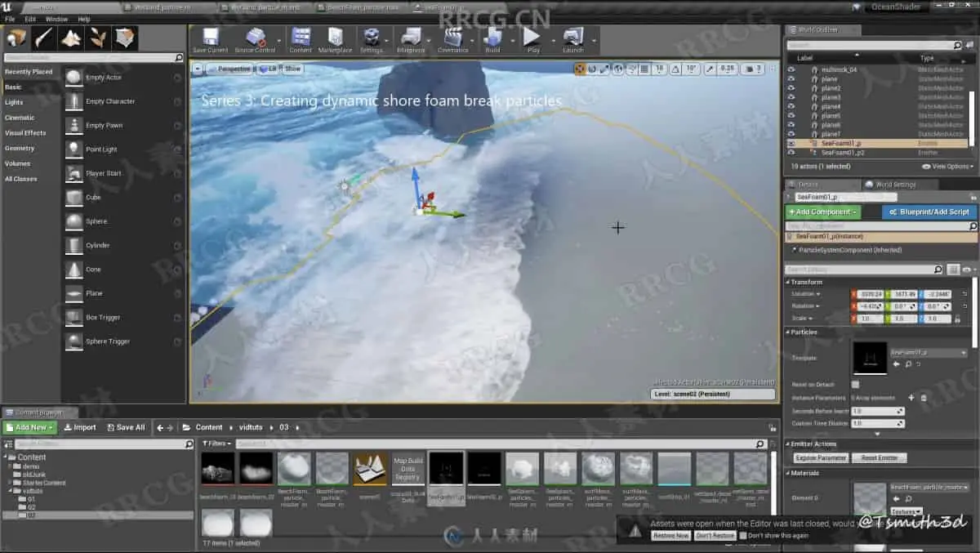Open the File menu
The image size is (980, 553).
(x=10, y=19)
